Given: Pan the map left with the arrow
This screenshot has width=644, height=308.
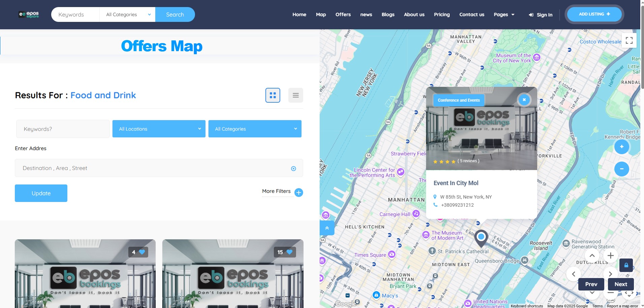Looking at the screenshot, I should coord(574,274).
